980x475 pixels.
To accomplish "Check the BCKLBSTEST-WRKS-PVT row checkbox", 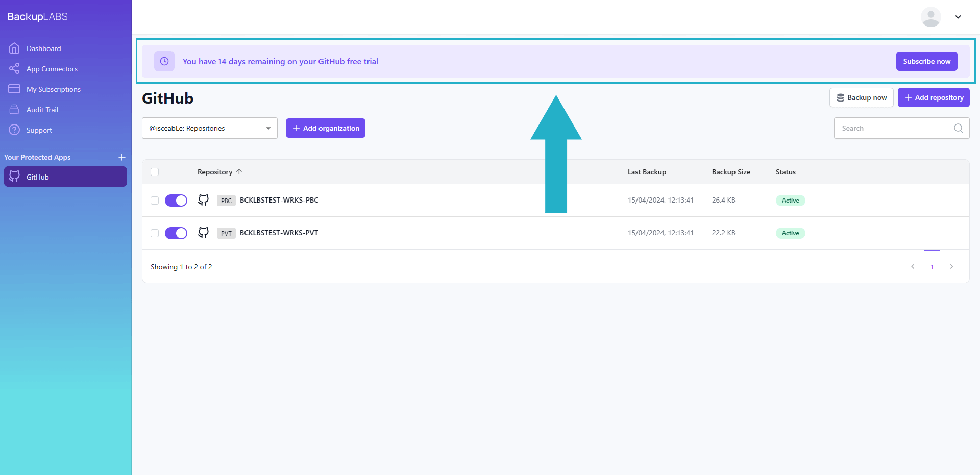I will (x=155, y=233).
